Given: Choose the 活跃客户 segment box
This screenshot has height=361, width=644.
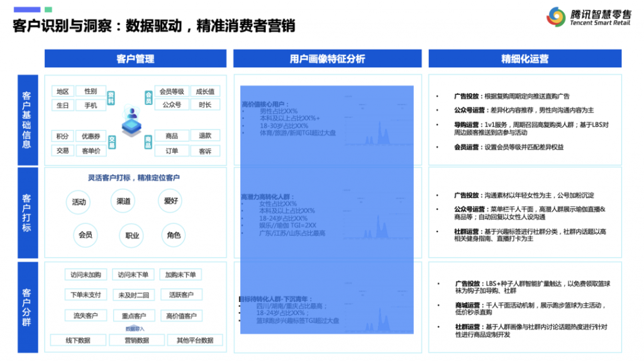Looking at the screenshot, I should [180, 294].
